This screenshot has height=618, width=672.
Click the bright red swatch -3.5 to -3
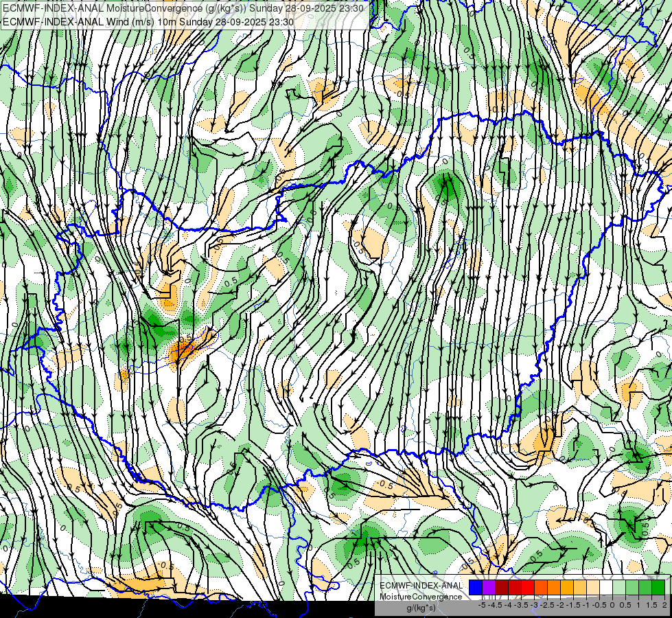tap(528, 588)
